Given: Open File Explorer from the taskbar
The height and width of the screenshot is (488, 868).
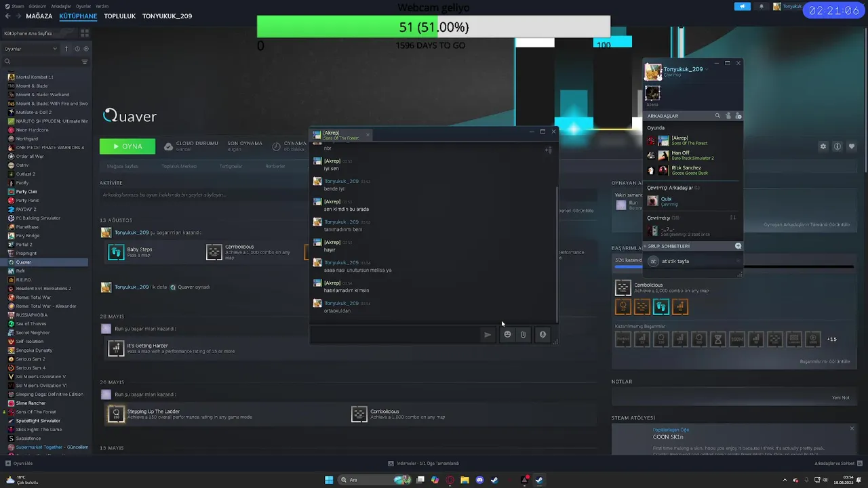Looking at the screenshot, I should tap(465, 480).
